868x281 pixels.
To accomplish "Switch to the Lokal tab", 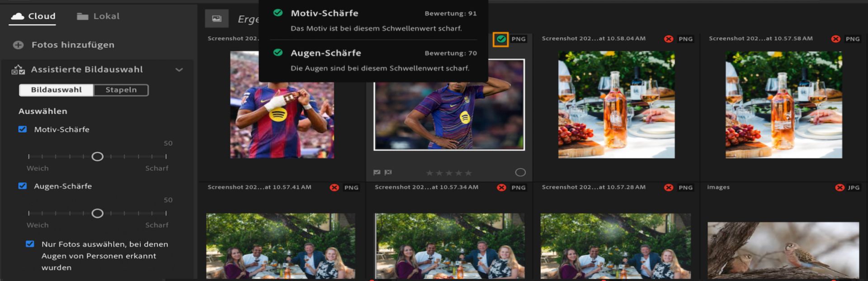I will pos(98,16).
